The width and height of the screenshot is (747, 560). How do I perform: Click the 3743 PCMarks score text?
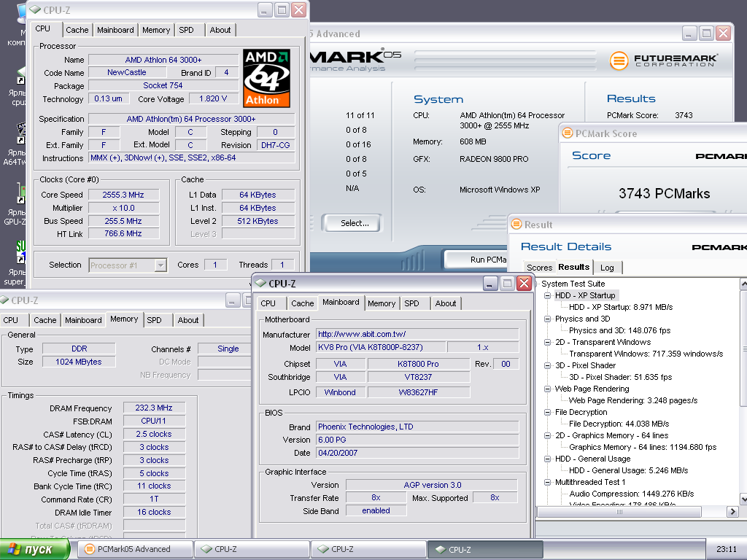(664, 193)
